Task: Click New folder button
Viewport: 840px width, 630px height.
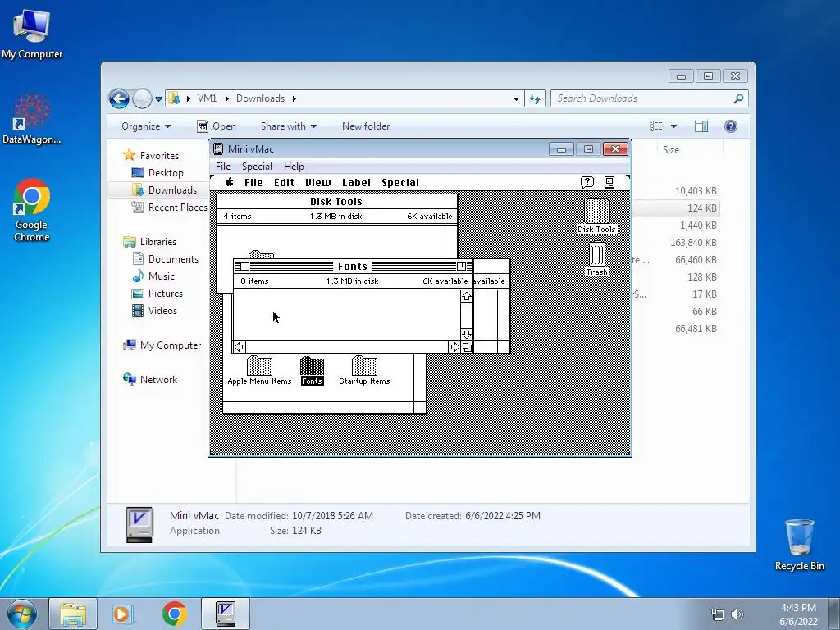Action: tap(366, 126)
